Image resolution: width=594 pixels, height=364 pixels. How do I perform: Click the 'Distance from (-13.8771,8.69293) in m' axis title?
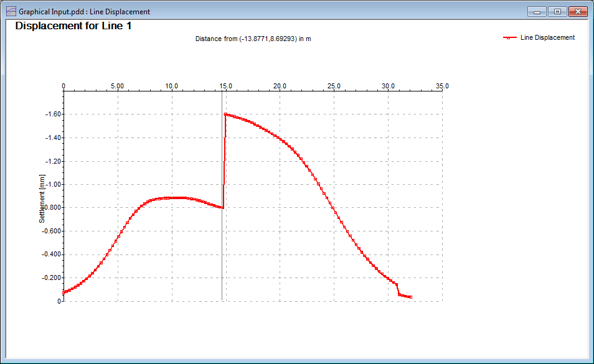pos(253,39)
